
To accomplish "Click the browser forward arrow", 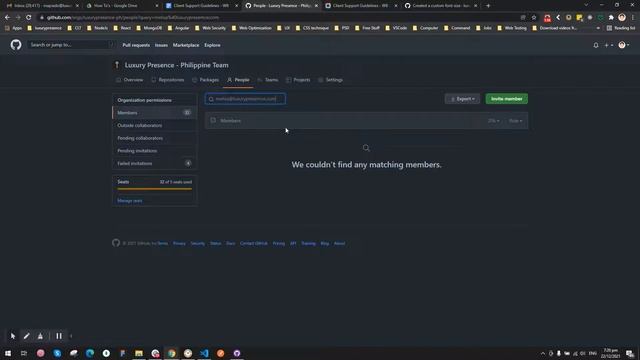I will pyautogui.click(x=18, y=18).
